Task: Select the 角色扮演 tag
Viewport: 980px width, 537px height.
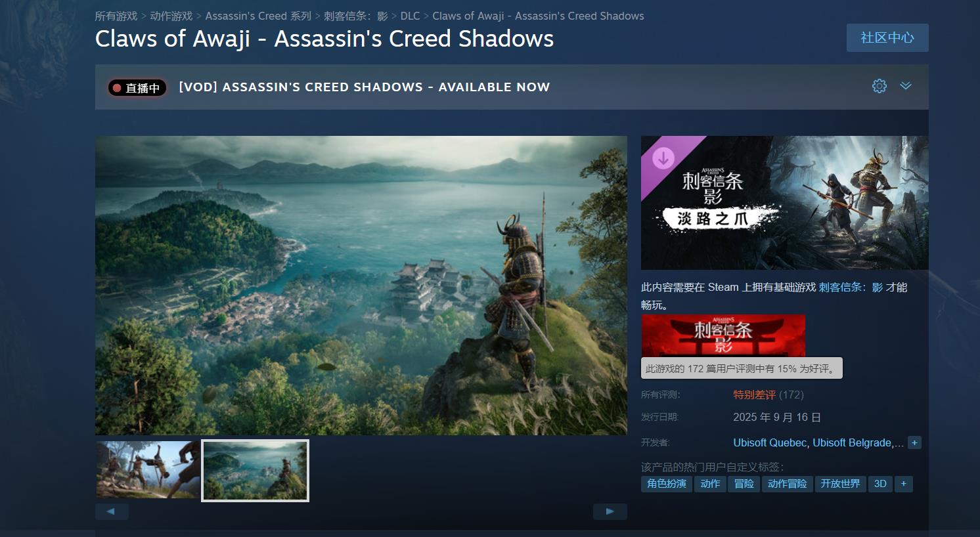Action: 667,484
